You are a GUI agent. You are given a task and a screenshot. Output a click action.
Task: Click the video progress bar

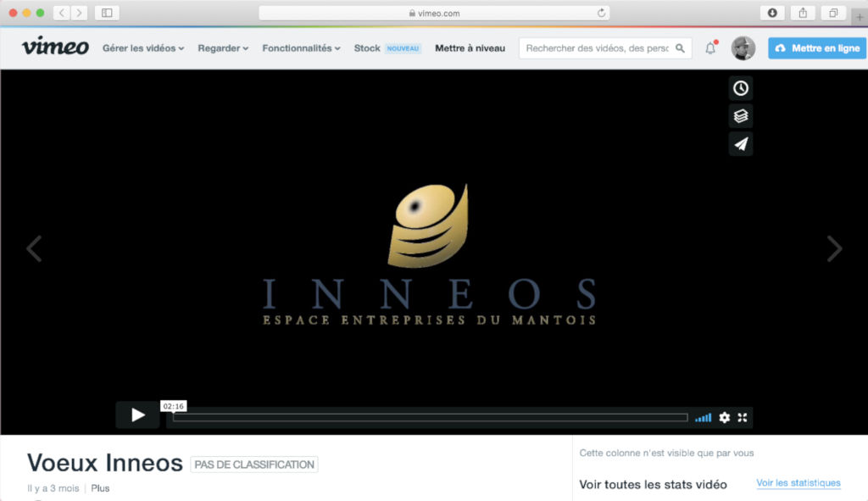(430, 417)
